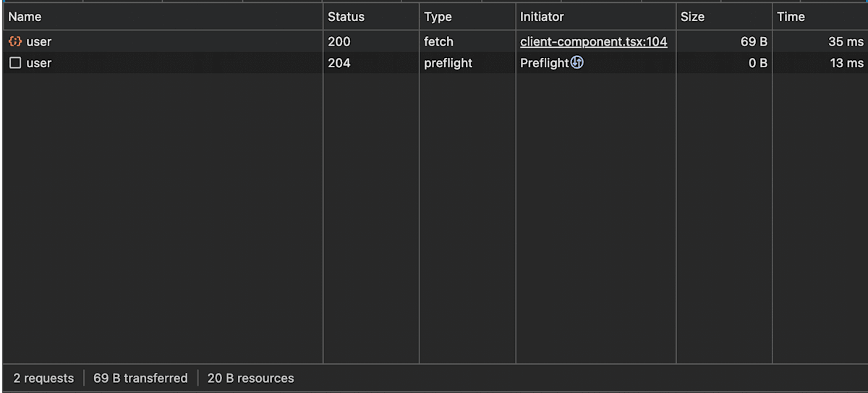Click the orange JSON icon beside fetch user request

point(15,42)
